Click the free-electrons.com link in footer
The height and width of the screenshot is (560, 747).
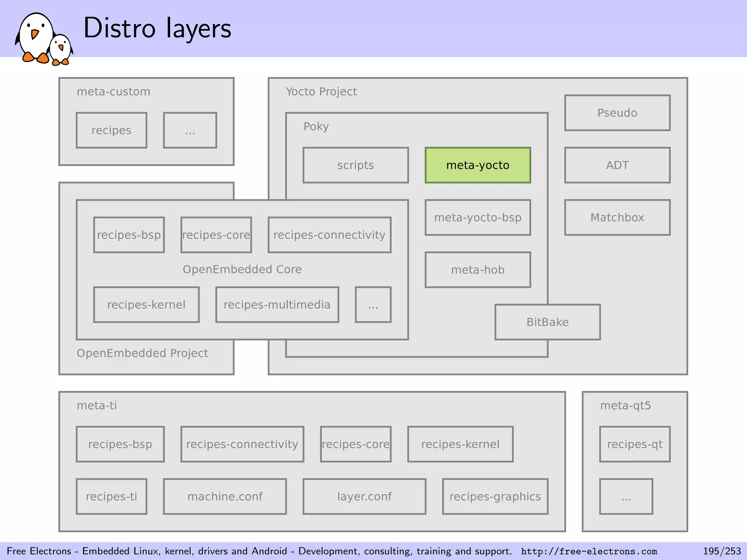click(x=589, y=551)
